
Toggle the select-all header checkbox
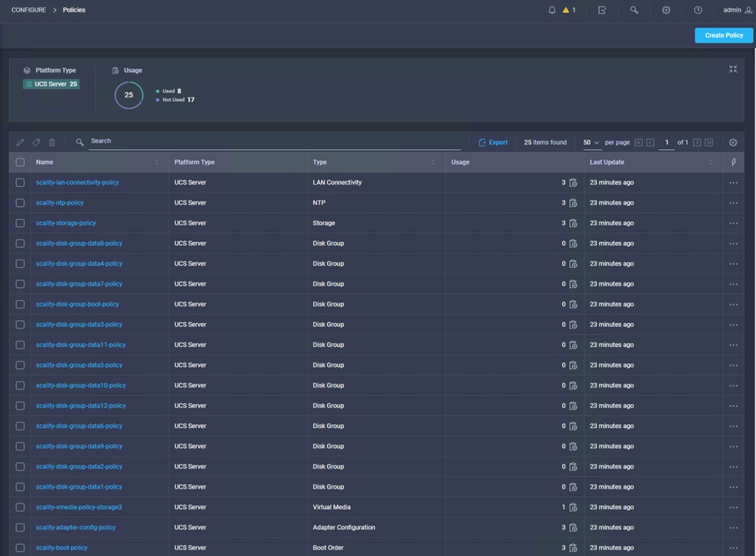pyautogui.click(x=20, y=162)
